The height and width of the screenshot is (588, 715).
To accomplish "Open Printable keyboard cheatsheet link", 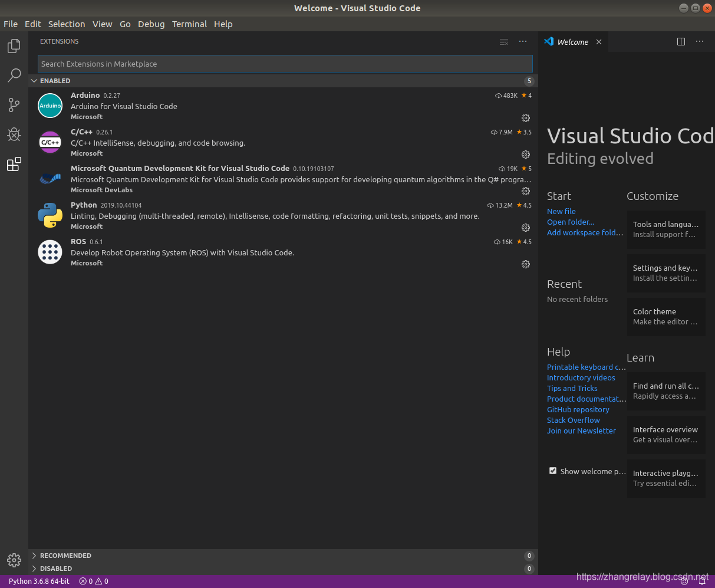I will 587,367.
